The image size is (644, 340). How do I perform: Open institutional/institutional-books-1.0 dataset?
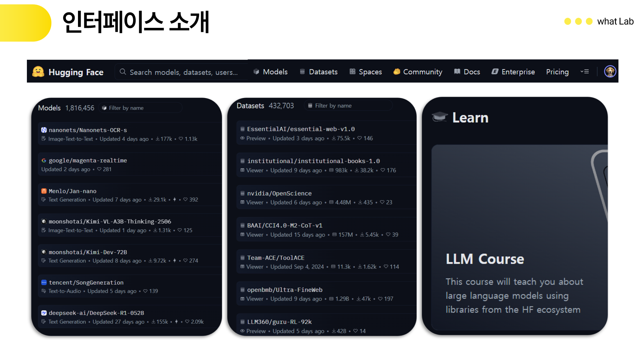314,161
